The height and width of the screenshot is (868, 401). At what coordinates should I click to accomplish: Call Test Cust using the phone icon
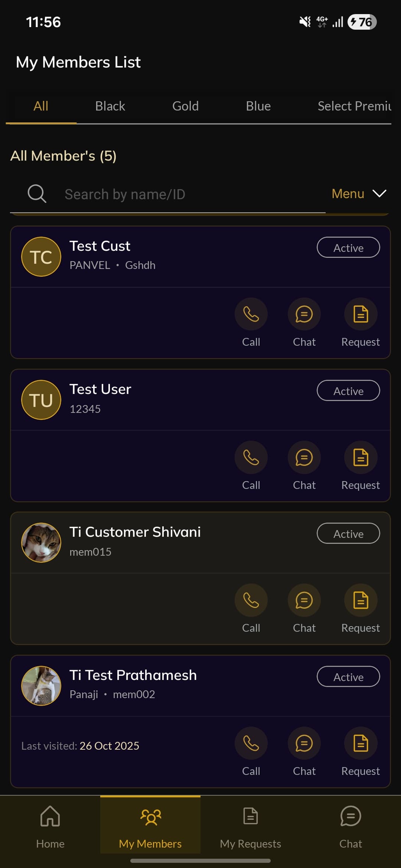tap(251, 314)
